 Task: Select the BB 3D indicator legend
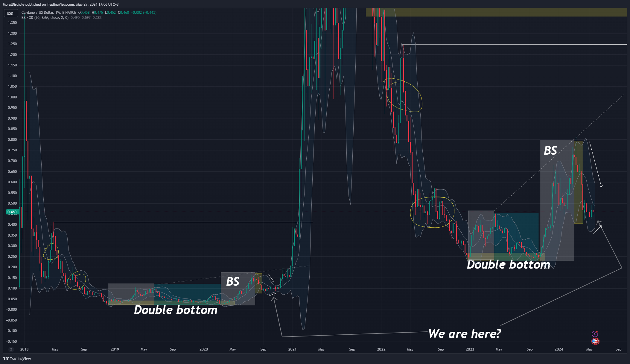click(x=45, y=18)
